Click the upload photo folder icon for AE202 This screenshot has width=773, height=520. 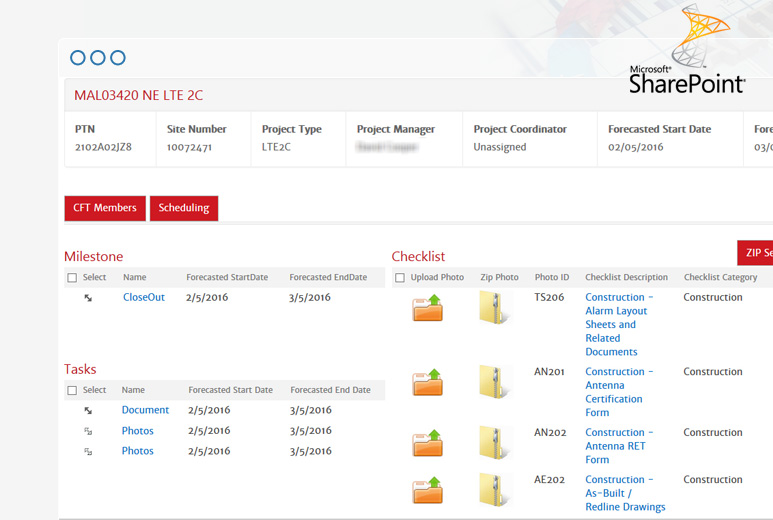[x=427, y=490]
